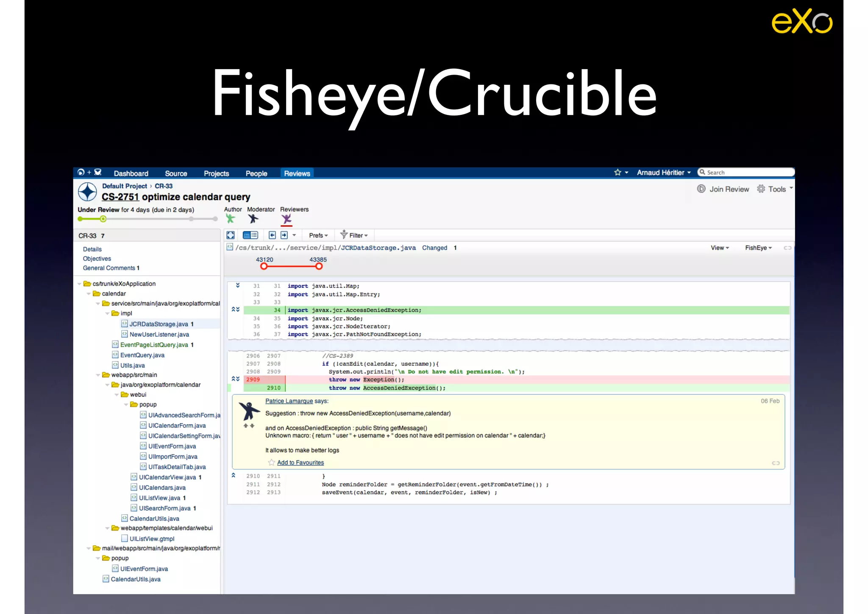
Task: Click the green Author avatar
Action: tap(230, 219)
